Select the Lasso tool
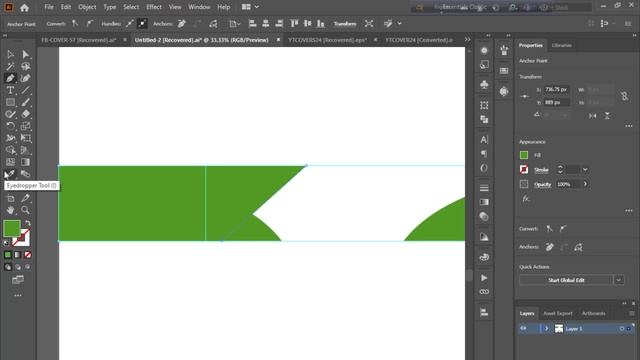 coord(25,66)
